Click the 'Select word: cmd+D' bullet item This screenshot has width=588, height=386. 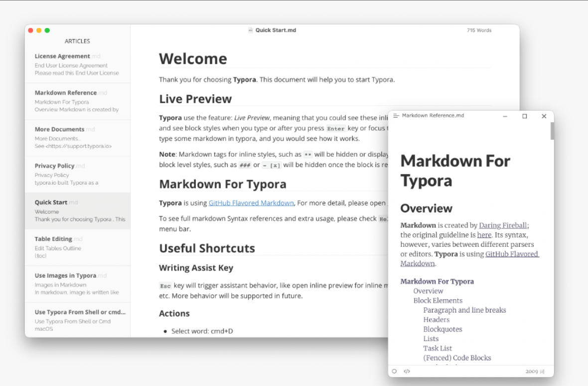coord(202,331)
